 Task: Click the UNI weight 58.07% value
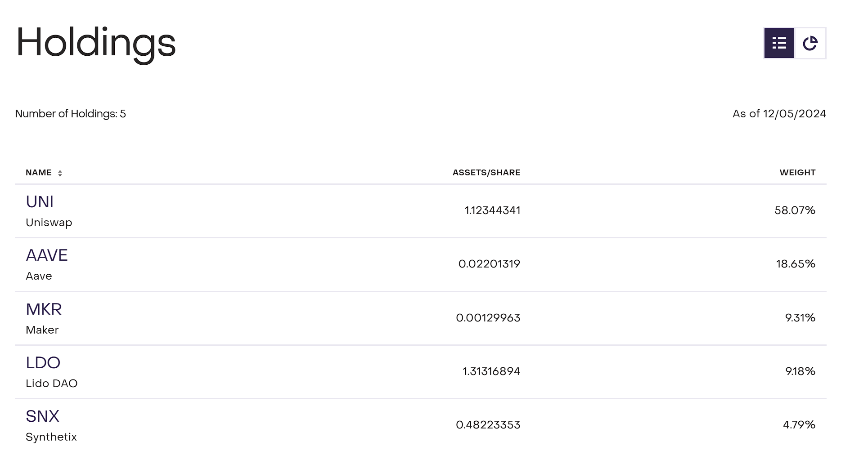[794, 210]
